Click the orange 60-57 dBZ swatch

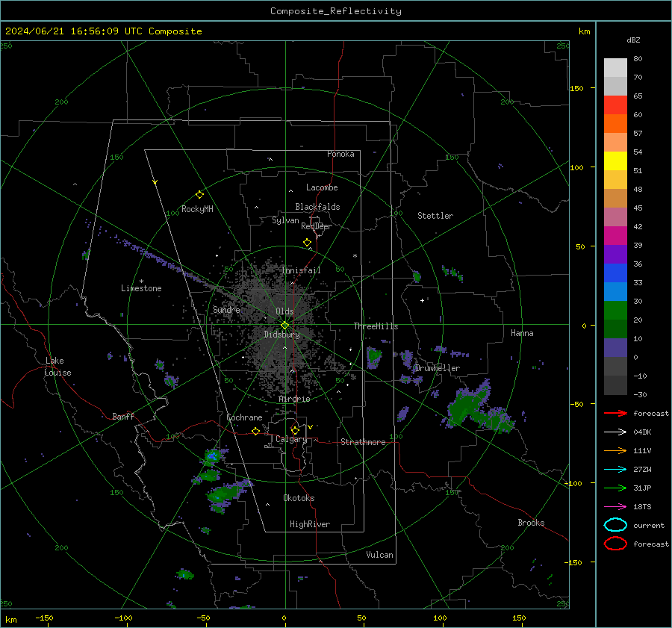tap(615, 124)
